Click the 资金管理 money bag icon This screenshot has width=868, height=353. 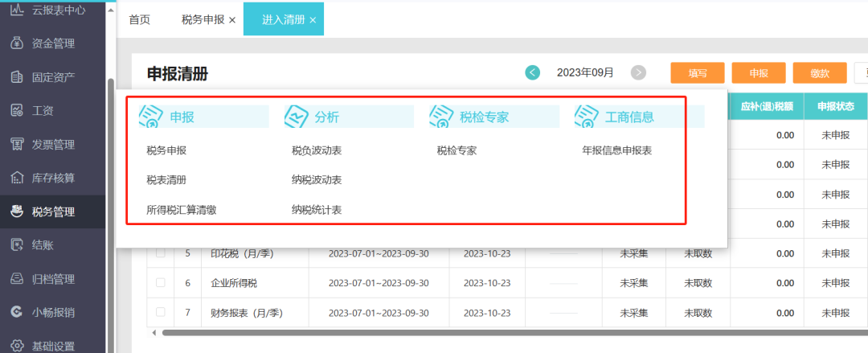coord(17,43)
